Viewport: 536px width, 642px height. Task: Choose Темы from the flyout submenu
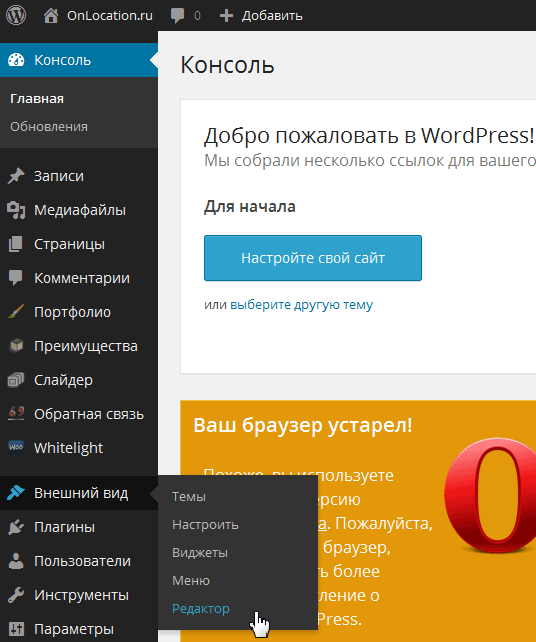189,497
